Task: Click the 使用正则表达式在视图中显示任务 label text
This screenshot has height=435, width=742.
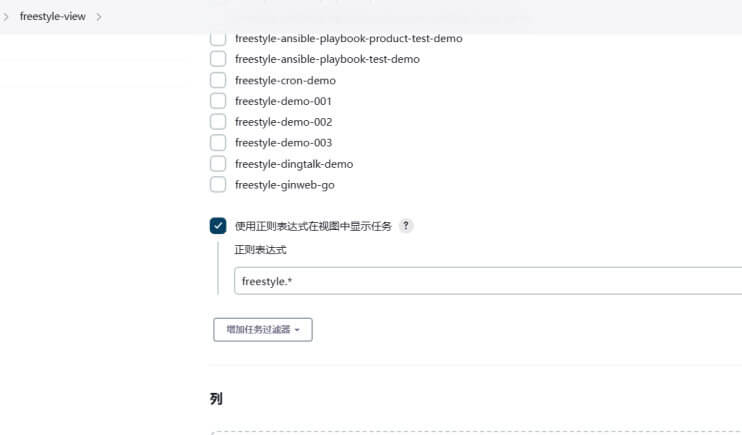Action: (313, 226)
